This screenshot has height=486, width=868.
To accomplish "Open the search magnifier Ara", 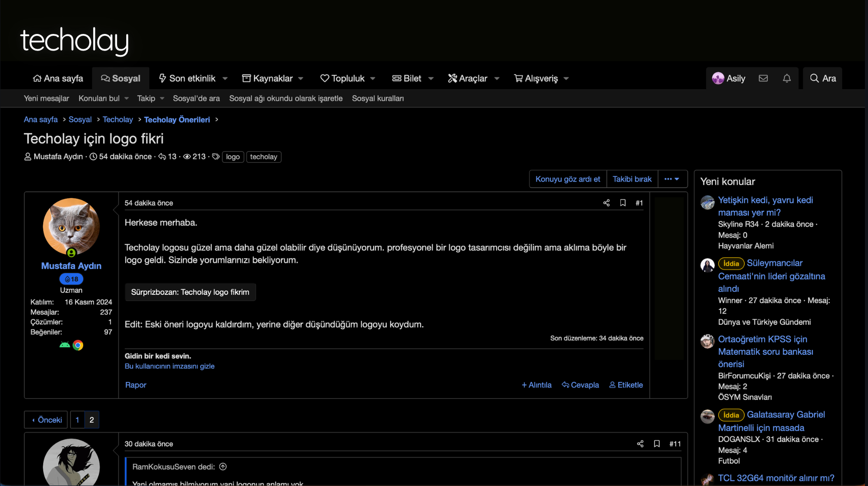I will 823,78.
